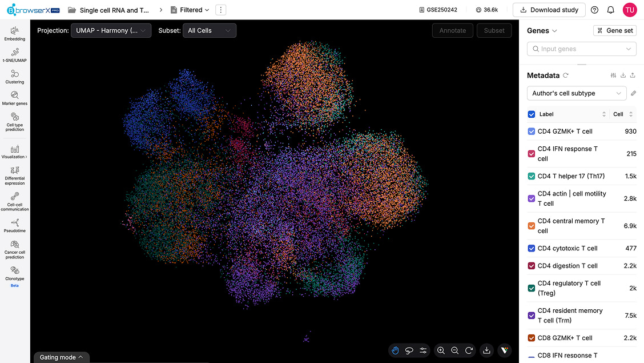Screen dimensions: 644x363
Task: Open the Author's cell subtype metadata dropdown
Action: 576,93
